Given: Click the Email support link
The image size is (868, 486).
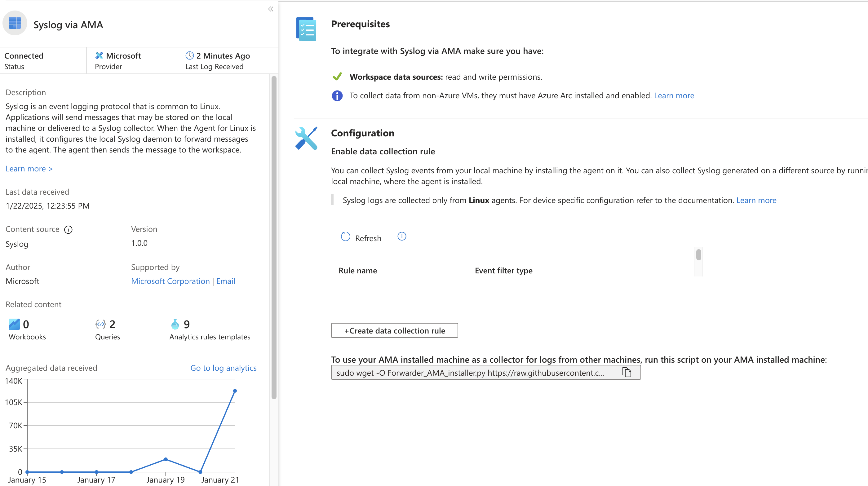Looking at the screenshot, I should tap(226, 281).
